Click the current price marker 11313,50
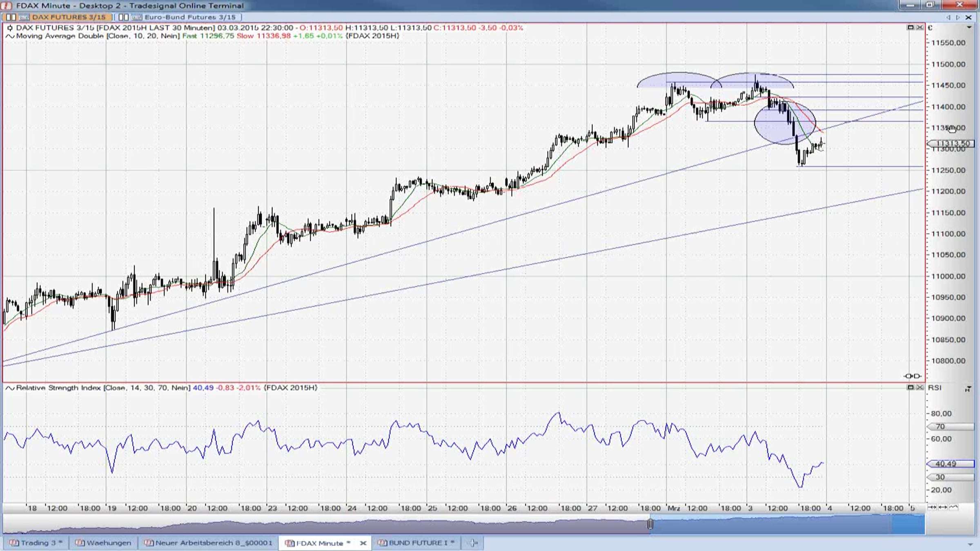Viewport: 980px width, 551px height. (951, 144)
